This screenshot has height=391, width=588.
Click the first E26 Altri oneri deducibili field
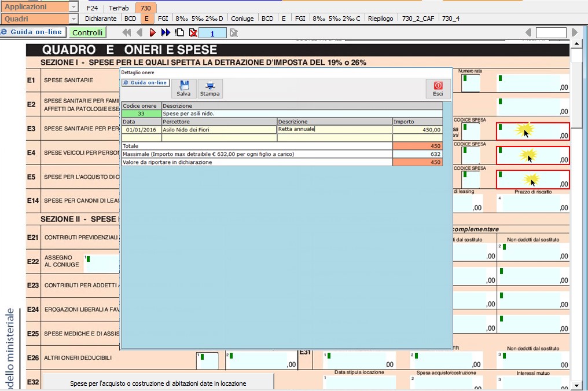pyautogui.click(x=207, y=361)
